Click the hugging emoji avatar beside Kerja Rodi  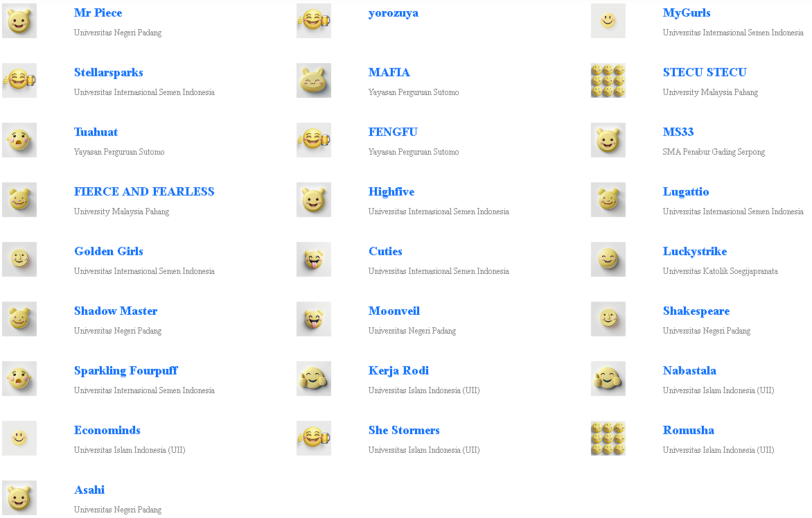tap(314, 379)
